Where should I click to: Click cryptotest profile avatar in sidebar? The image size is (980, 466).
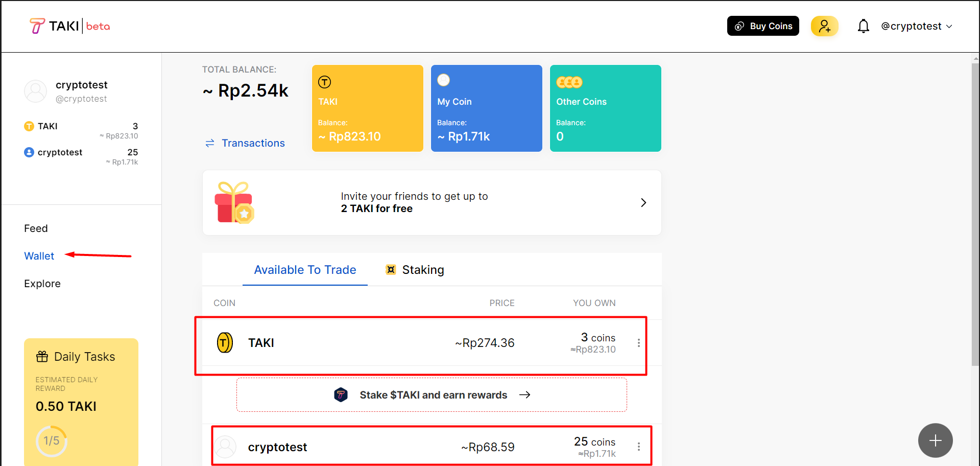coord(36,91)
